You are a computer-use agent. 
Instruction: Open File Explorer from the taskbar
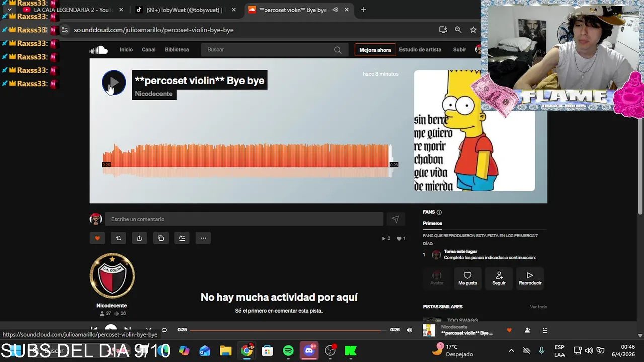(226, 351)
